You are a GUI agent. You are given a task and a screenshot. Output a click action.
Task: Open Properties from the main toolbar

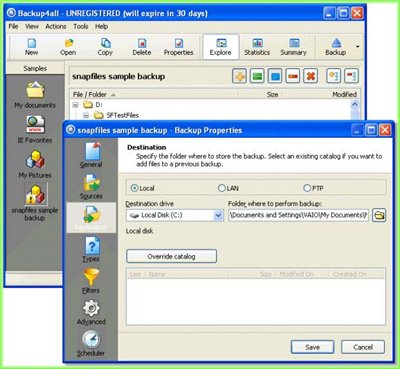(179, 47)
